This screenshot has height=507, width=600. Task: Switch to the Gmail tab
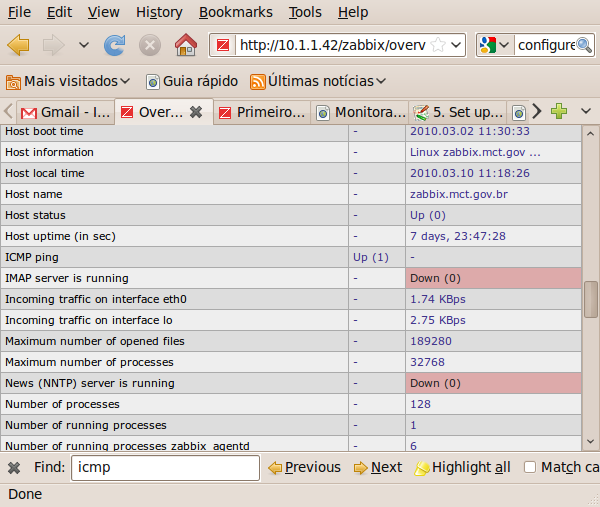65,112
